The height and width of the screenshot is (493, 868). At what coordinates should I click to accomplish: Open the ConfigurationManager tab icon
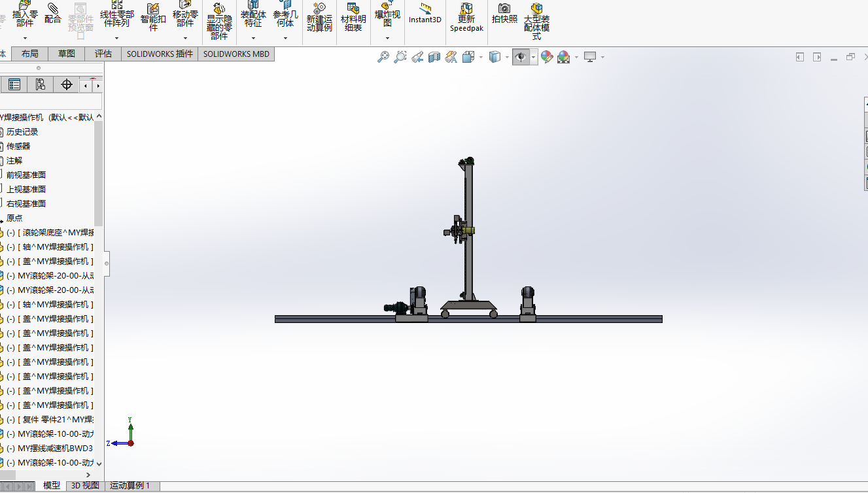[41, 84]
